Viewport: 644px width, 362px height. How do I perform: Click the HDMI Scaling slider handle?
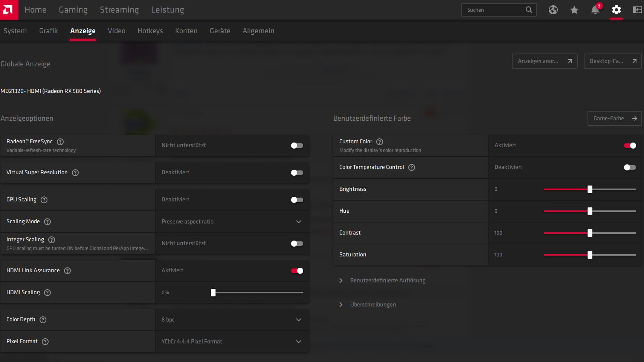pos(213,293)
